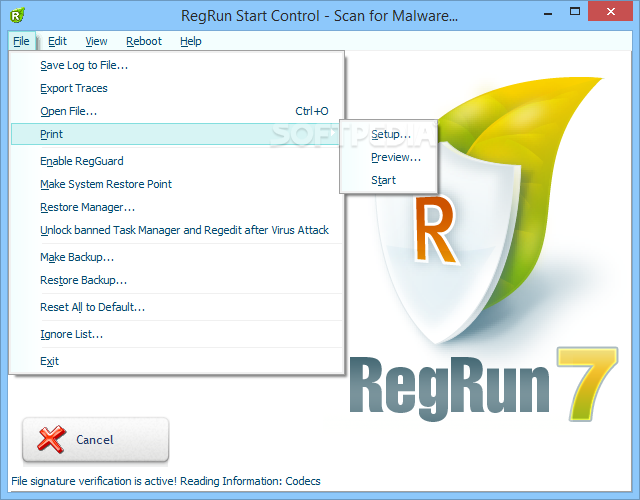Select Export Traces menu entry
Viewport: 640px width, 500px height.
click(176, 88)
